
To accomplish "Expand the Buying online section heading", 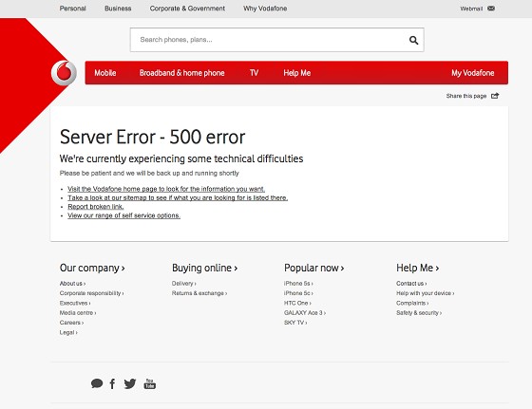I will [204, 268].
